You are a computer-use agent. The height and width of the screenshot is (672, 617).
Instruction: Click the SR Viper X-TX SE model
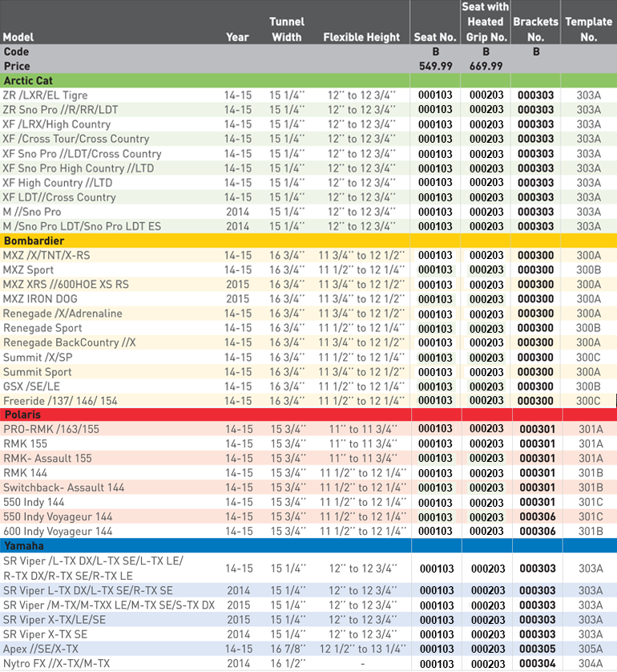click(x=46, y=634)
